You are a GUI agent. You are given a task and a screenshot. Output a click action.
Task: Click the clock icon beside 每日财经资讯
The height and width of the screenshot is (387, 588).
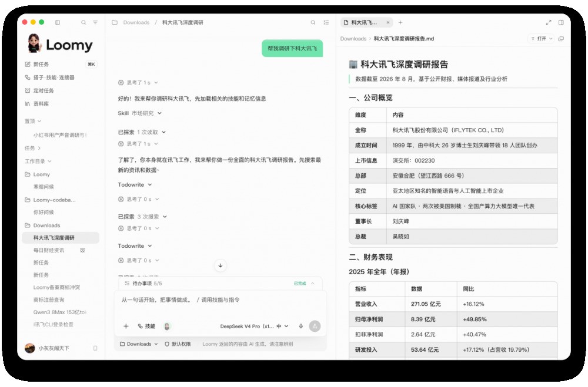pos(82,250)
